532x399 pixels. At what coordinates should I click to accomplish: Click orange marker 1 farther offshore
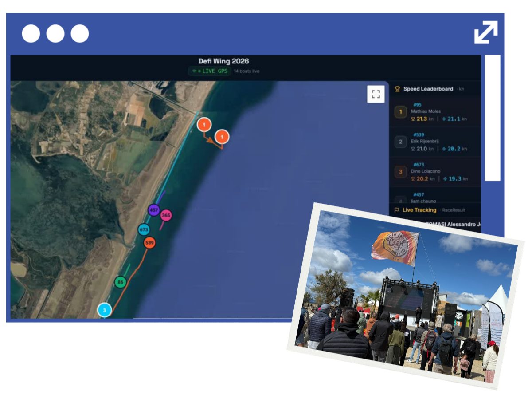[x=222, y=136]
